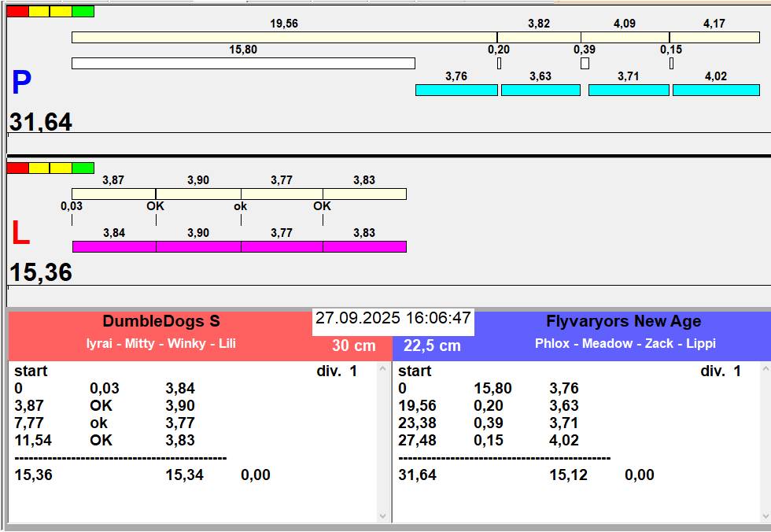Click 'div. 1' in the DumbleDogs panel

[x=337, y=371]
